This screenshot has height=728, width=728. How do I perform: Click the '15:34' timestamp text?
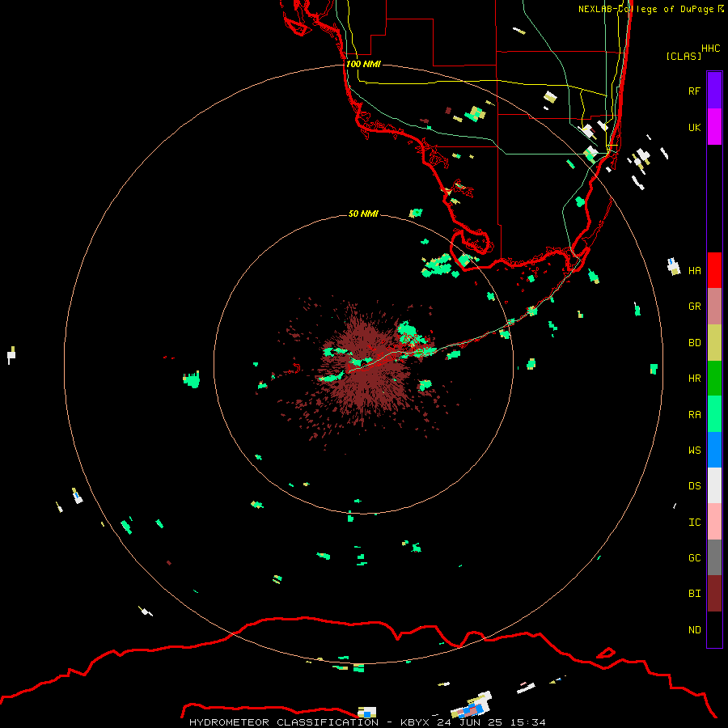[x=527, y=722]
